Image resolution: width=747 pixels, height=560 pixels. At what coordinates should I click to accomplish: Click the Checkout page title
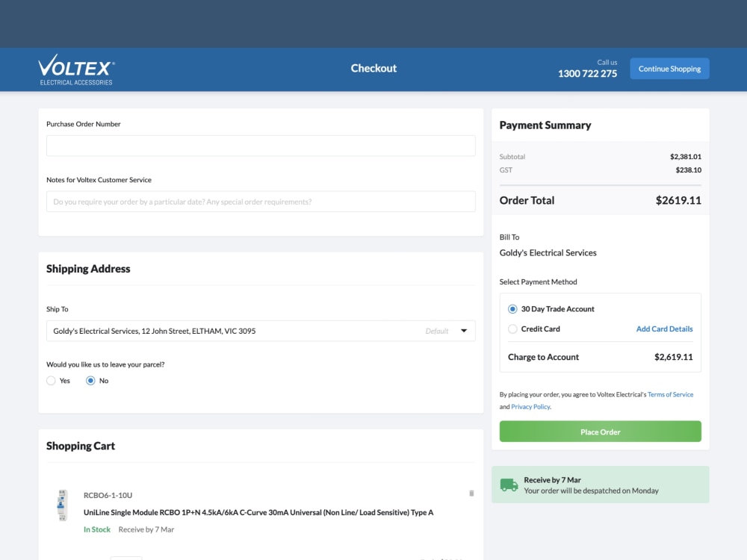[373, 68]
